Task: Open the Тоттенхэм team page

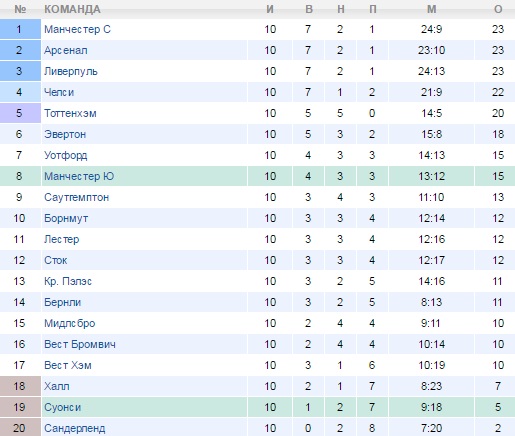Action: (x=70, y=113)
